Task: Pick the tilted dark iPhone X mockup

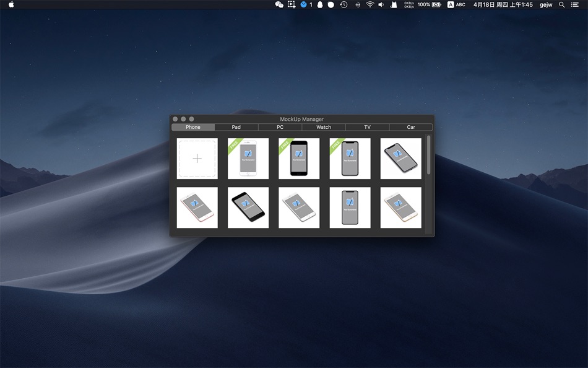Action: (x=400, y=159)
